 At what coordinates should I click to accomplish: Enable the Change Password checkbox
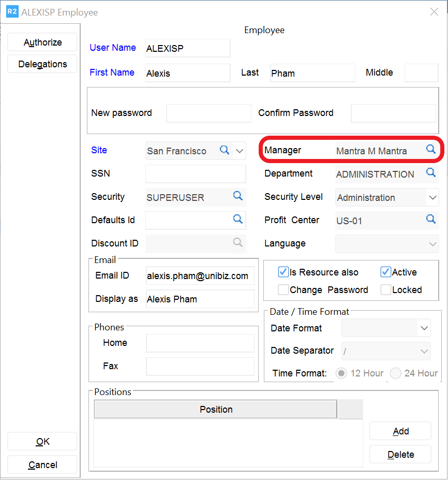[283, 289]
